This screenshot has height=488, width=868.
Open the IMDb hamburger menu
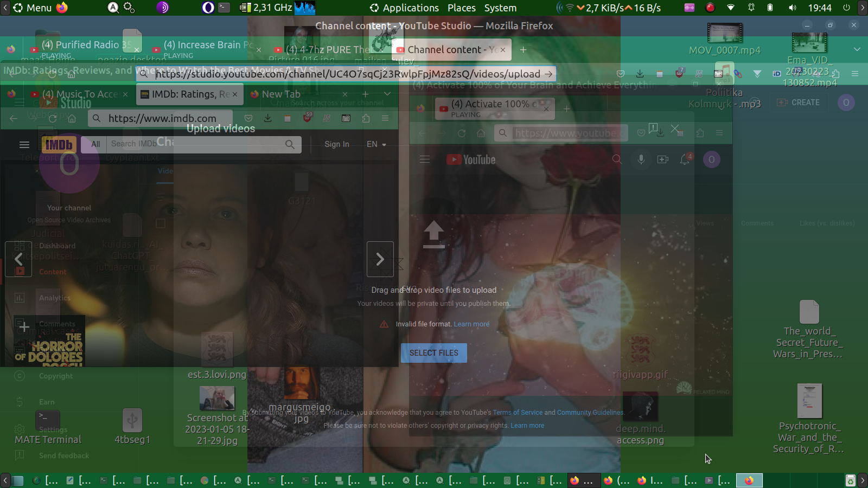tap(24, 145)
